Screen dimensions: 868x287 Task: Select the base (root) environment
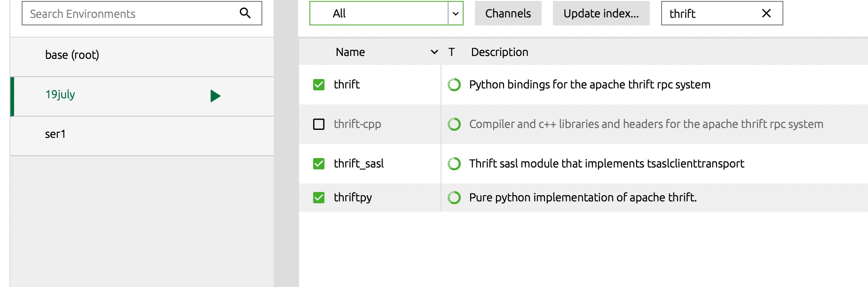pos(72,55)
